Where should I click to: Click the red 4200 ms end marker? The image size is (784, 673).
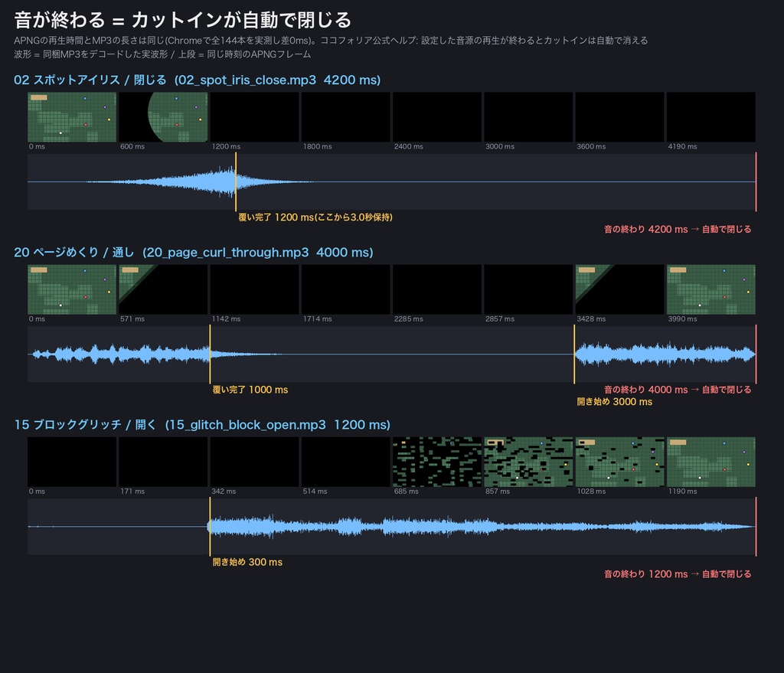pos(756,182)
